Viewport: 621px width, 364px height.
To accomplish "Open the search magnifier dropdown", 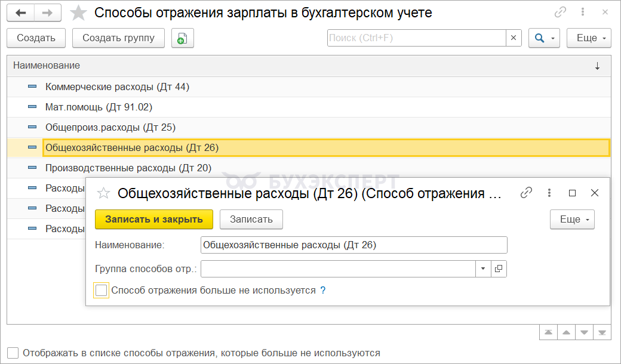I will click(x=544, y=38).
